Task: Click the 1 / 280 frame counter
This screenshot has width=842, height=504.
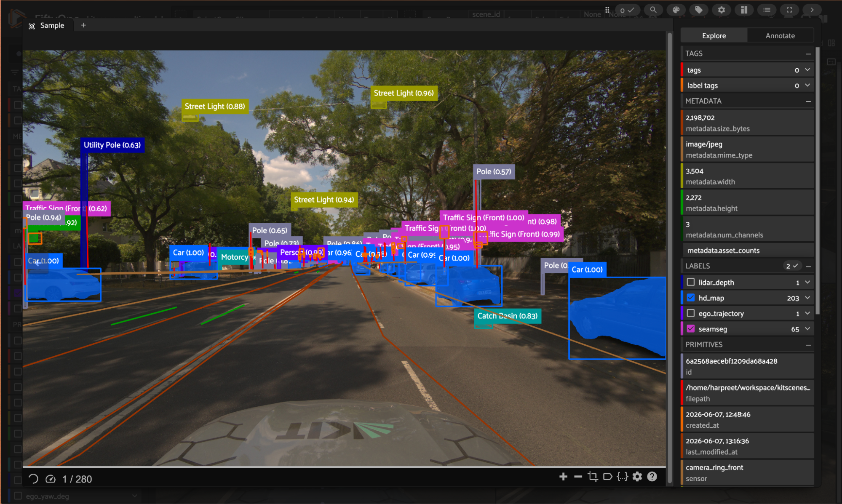Action: (x=77, y=479)
